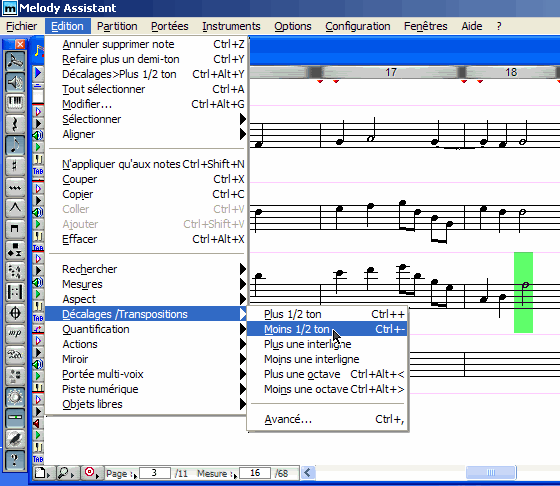This screenshot has height=486, width=560.
Task: Choose Effacer in the Edition menu
Action: coord(146,239)
